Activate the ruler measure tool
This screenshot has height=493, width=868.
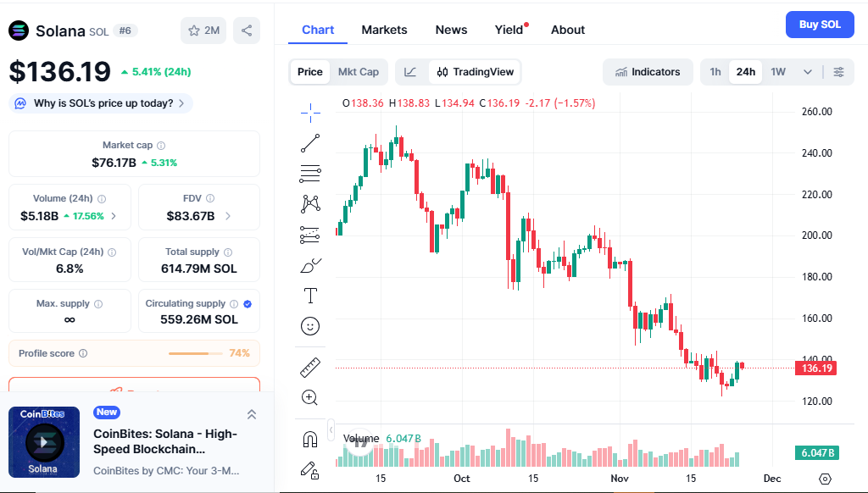pos(310,367)
